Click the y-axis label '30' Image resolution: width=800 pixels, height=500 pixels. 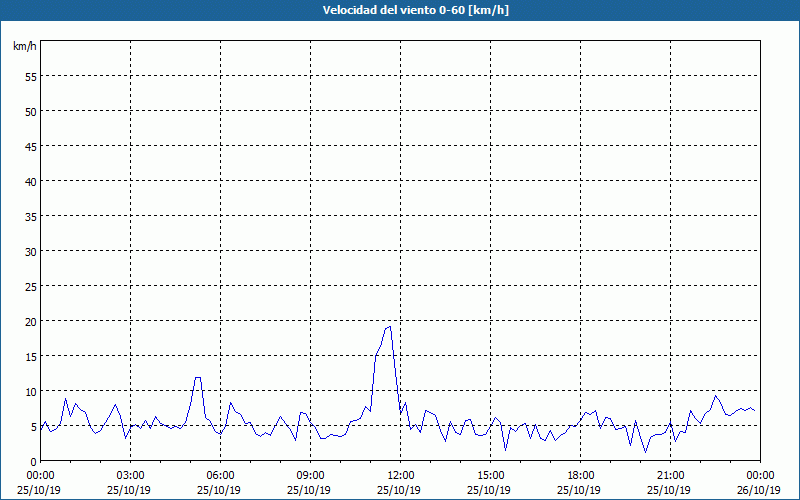tap(31, 252)
